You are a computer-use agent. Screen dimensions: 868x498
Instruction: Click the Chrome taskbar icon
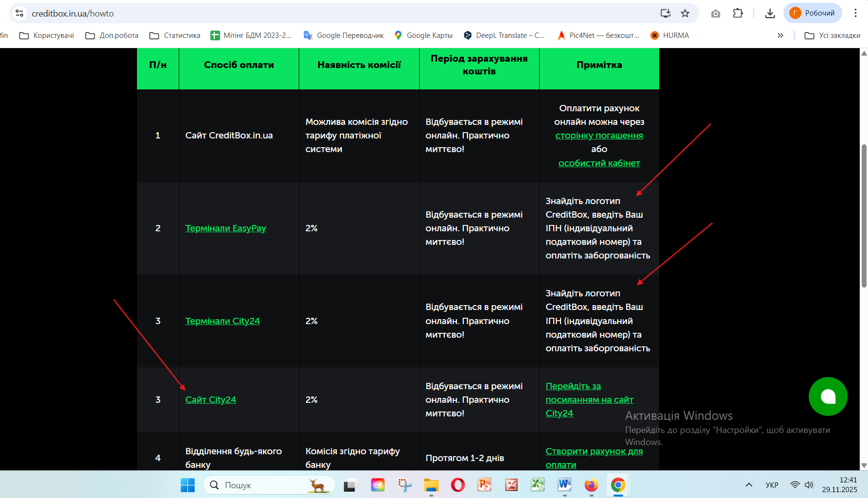click(x=618, y=485)
